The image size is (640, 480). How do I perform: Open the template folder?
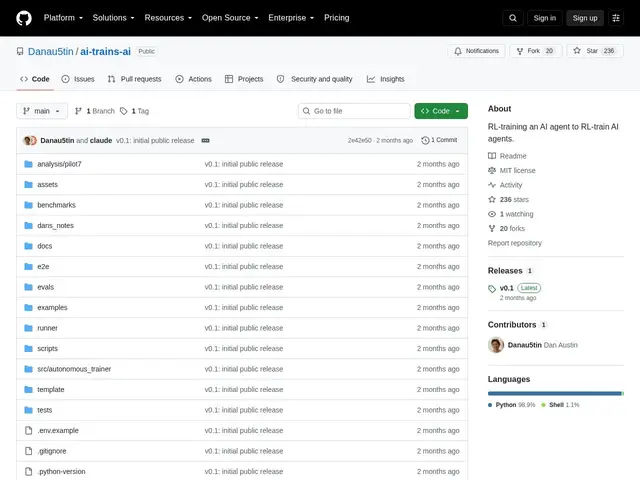[51, 389]
